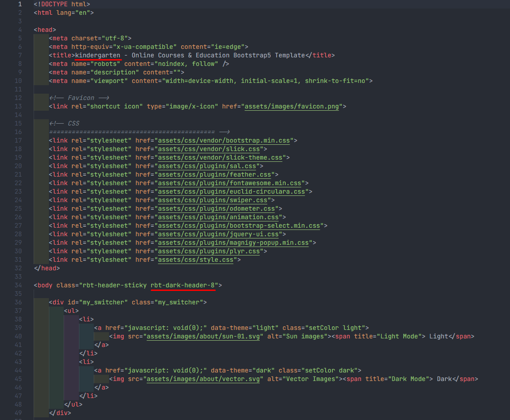The width and height of the screenshot is (510, 420).
Task: Open the magnigy-popup.min.css link
Action: click(x=233, y=242)
